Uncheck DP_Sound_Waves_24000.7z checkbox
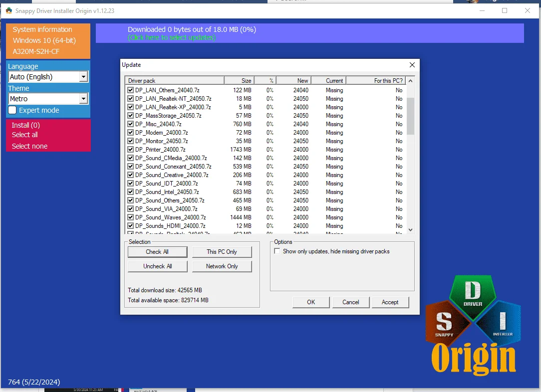This screenshot has height=392, width=541. (130, 217)
